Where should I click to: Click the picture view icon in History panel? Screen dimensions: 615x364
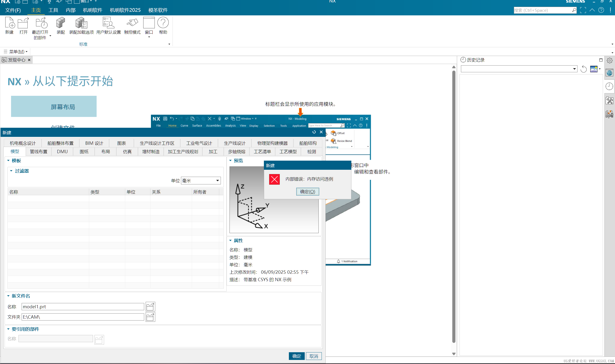[594, 69]
